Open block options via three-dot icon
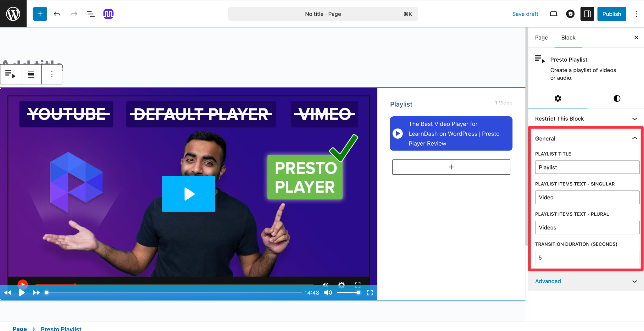644x331 pixels. tap(52, 74)
